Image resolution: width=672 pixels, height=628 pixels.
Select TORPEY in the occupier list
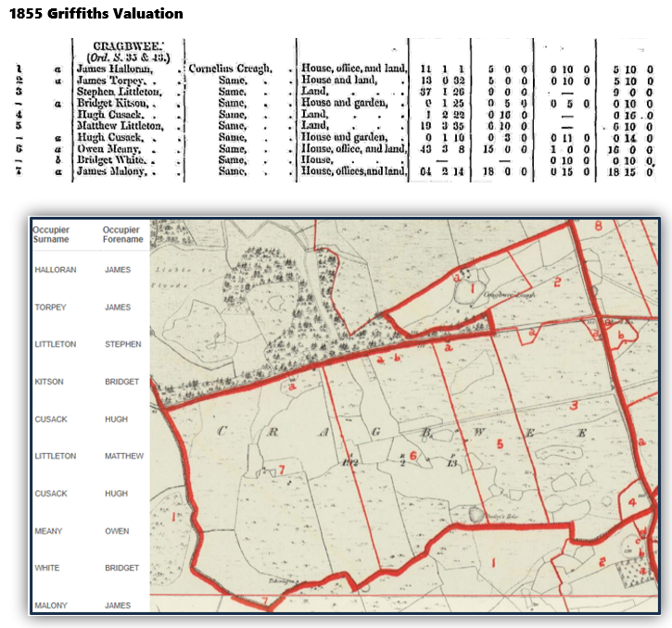click(x=51, y=308)
